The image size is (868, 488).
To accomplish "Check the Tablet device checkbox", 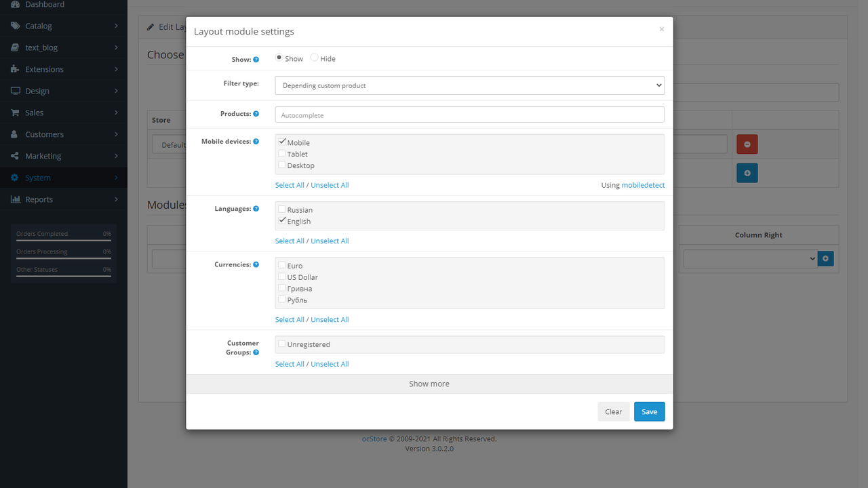I will [x=282, y=153].
